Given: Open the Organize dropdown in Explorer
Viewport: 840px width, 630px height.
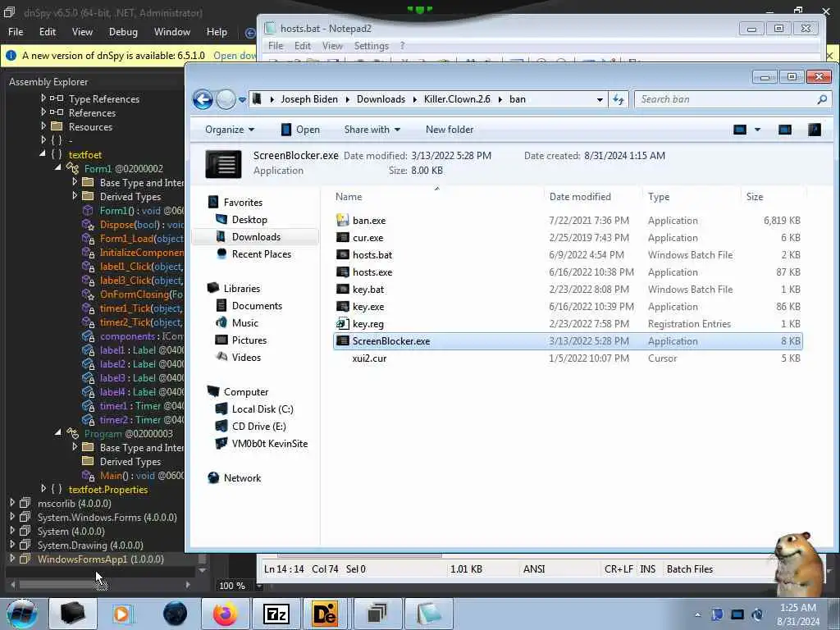Looking at the screenshot, I should click(x=230, y=130).
